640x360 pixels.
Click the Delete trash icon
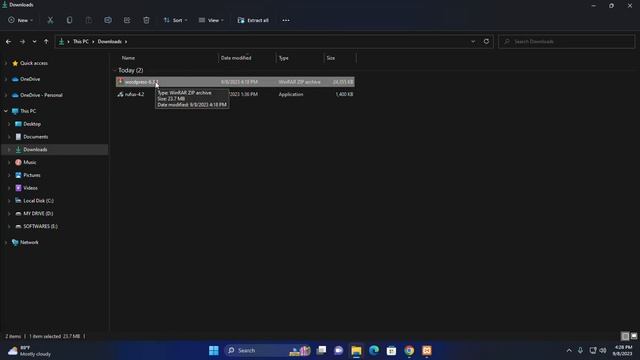pyautogui.click(x=146, y=20)
